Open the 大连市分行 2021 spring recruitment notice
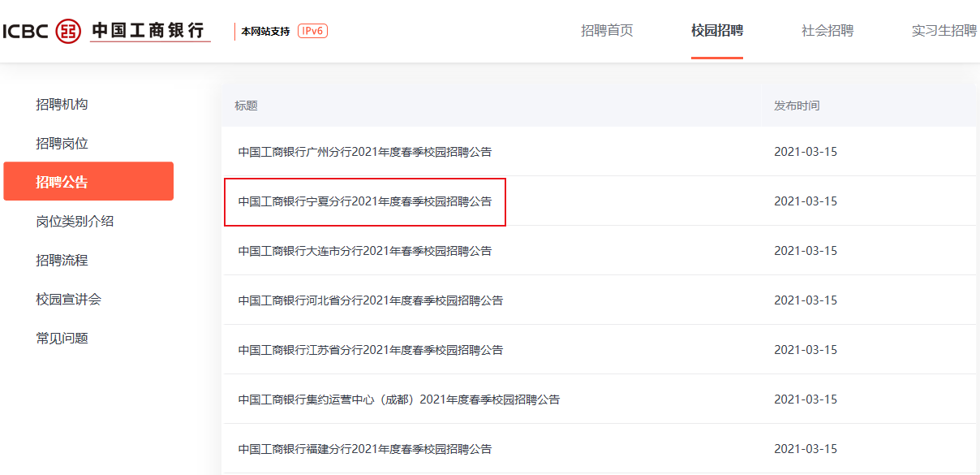This screenshot has width=980, height=475. [365, 251]
